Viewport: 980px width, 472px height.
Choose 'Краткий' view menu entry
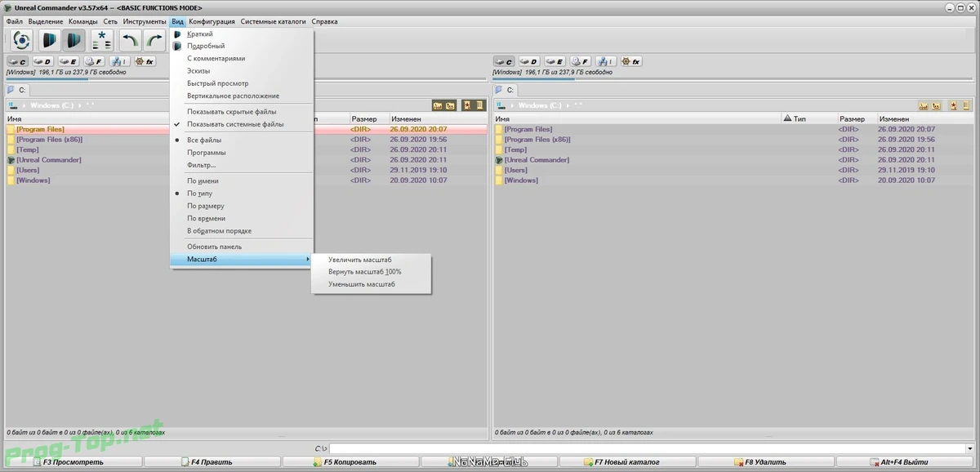pos(241,34)
